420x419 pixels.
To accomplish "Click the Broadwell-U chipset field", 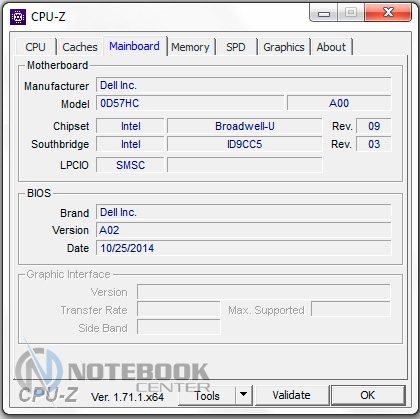I will coord(245,126).
